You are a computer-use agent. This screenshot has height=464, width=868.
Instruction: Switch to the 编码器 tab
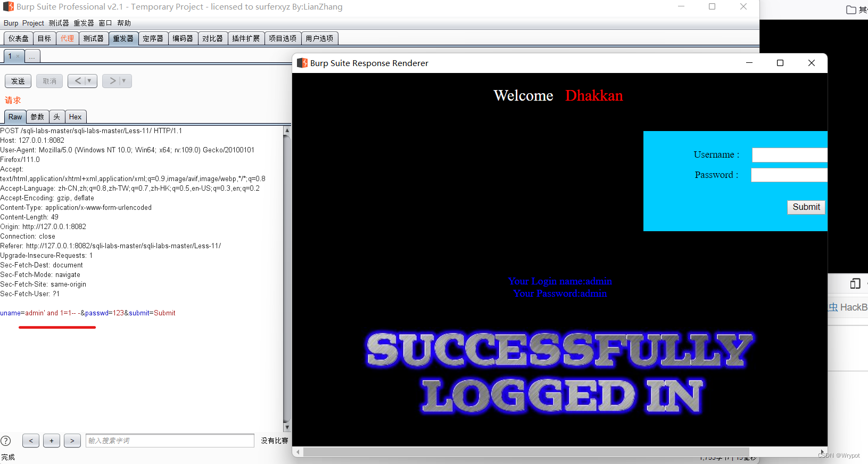coord(183,38)
